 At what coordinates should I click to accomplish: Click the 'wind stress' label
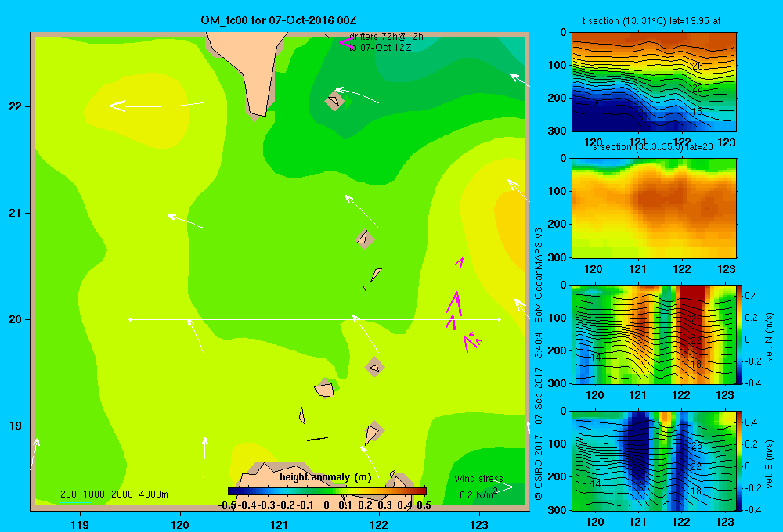coord(478,478)
